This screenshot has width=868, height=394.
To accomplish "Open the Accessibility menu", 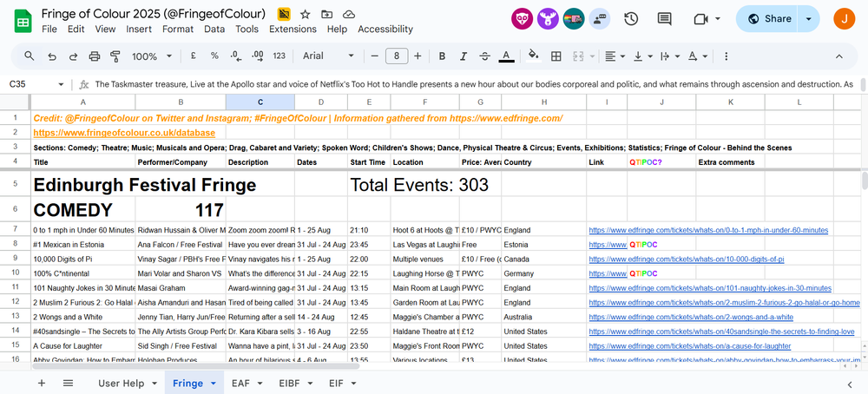I will tap(385, 29).
